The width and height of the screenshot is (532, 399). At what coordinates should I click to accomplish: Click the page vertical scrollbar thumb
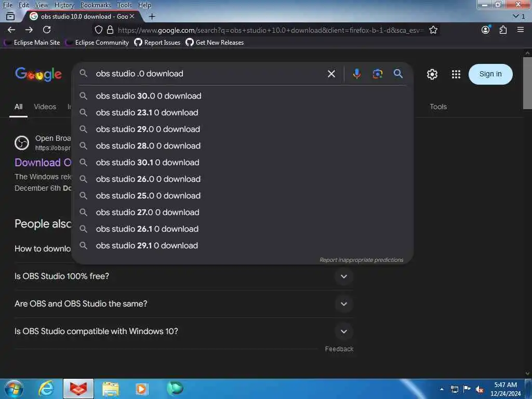527,83
